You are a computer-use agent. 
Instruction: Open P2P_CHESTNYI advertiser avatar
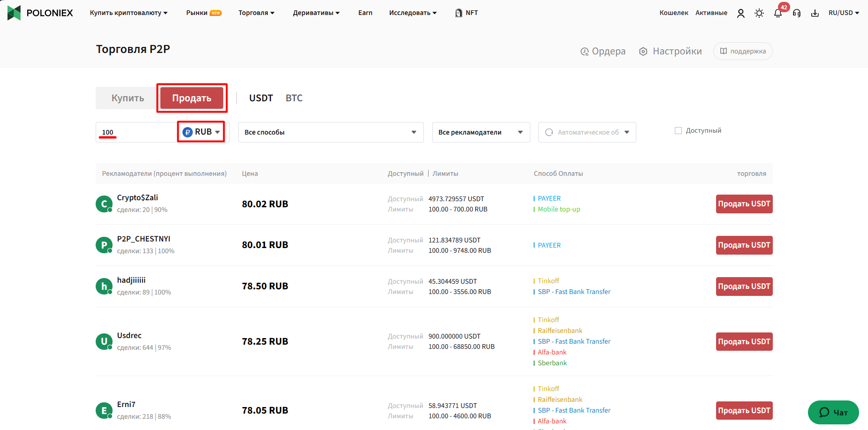[x=104, y=245]
